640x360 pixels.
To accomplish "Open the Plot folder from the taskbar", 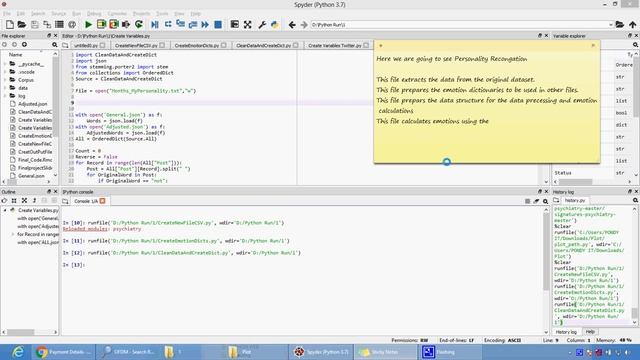I will click(x=255, y=352).
